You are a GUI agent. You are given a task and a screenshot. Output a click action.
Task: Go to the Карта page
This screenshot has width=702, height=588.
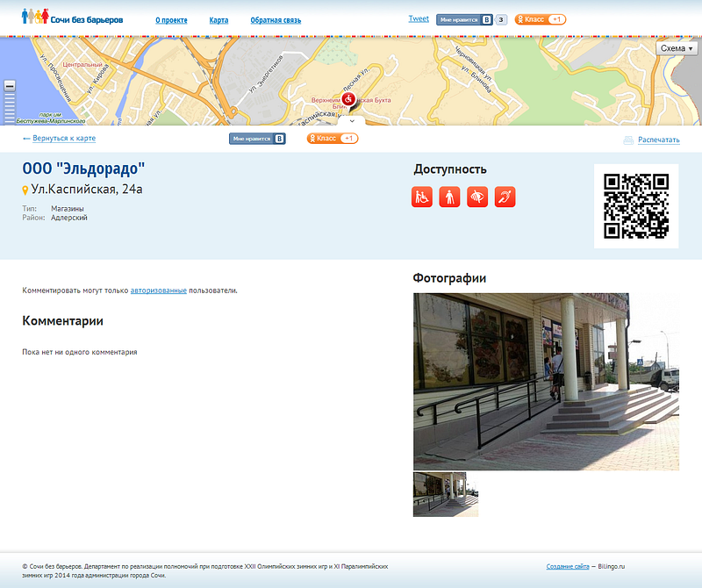click(x=218, y=20)
